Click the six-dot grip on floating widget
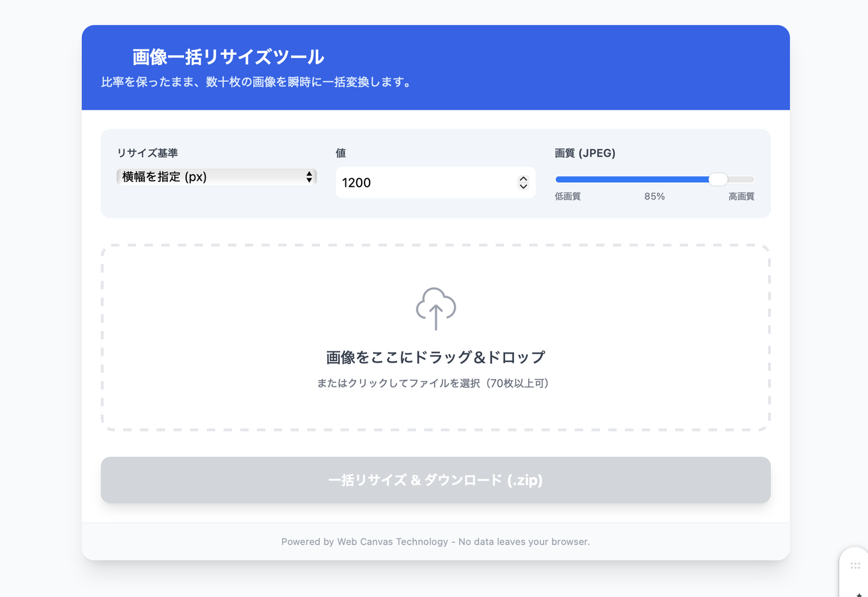 pos(855,566)
